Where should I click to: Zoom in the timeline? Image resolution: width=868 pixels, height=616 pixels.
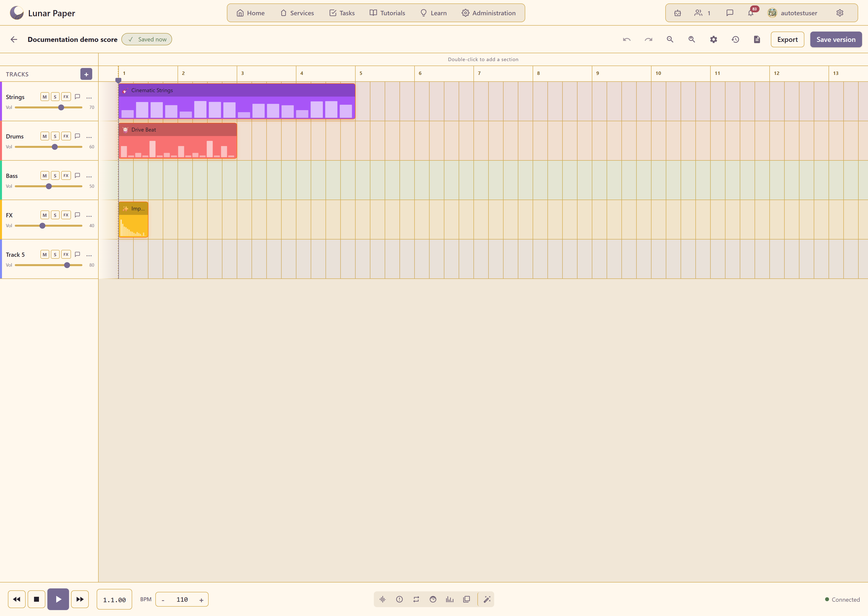[691, 39]
